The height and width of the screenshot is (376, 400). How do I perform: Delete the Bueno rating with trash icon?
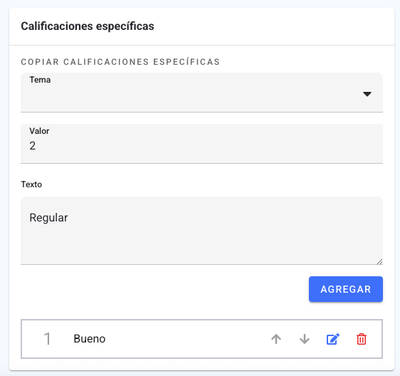(361, 339)
